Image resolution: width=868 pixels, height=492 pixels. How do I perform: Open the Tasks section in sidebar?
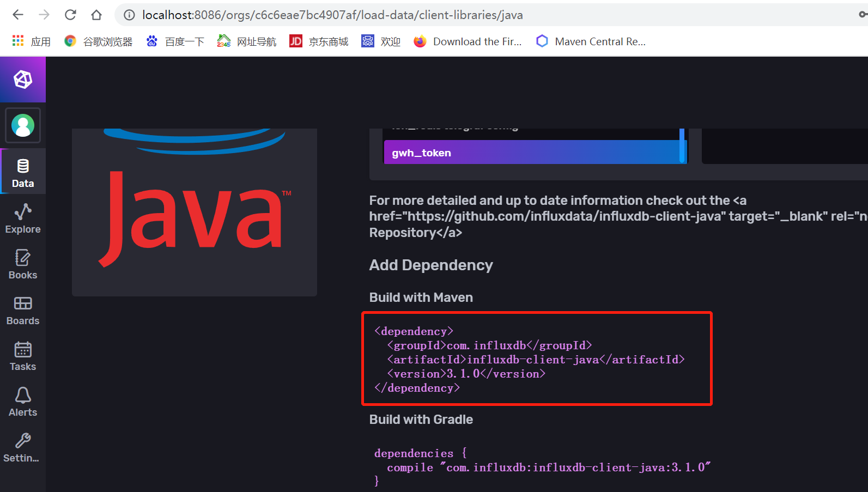point(23,355)
